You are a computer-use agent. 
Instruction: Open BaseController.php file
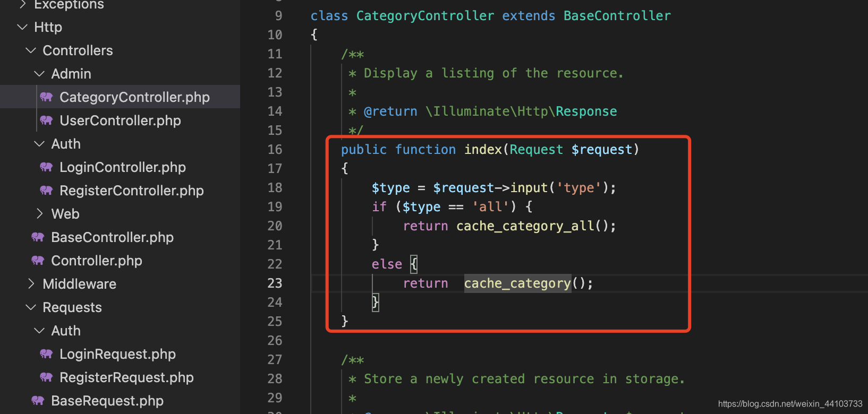click(x=112, y=237)
